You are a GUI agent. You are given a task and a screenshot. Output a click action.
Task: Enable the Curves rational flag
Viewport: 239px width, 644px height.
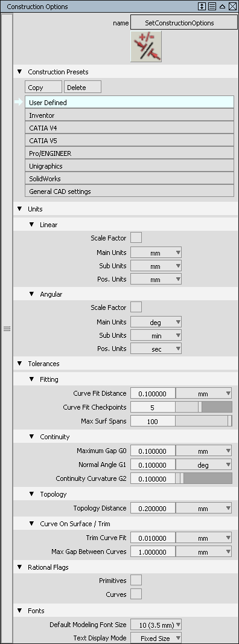click(136, 594)
